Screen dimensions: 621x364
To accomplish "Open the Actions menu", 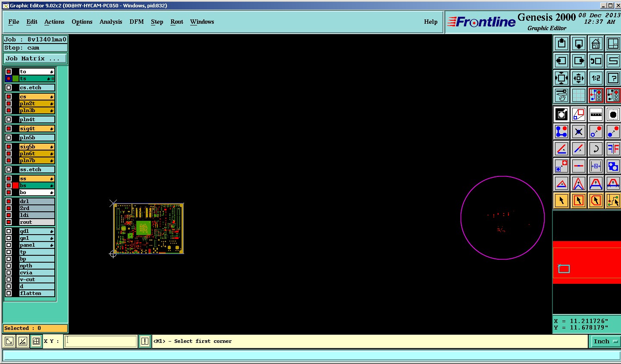I will coord(54,22).
